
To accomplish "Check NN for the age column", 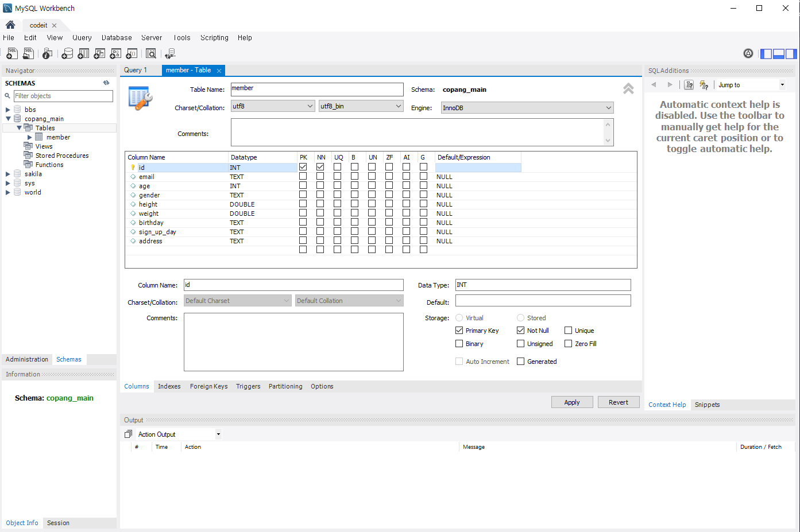I will point(320,185).
